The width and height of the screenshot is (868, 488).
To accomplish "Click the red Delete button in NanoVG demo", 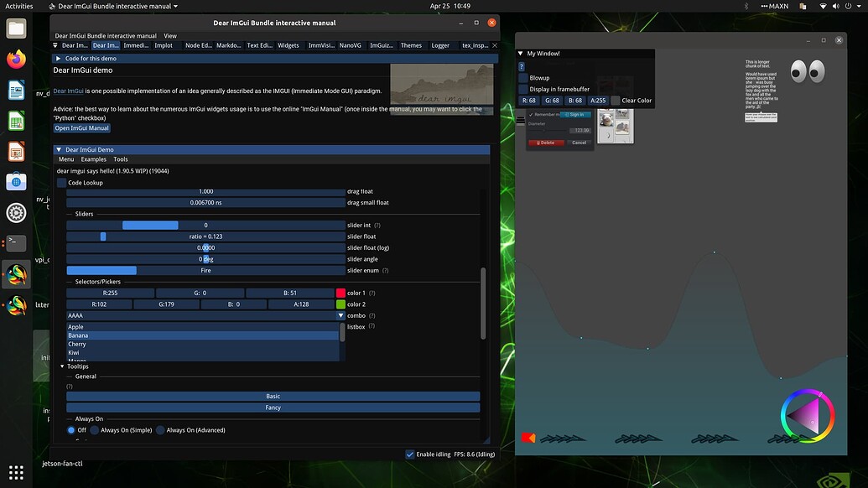I will (546, 143).
